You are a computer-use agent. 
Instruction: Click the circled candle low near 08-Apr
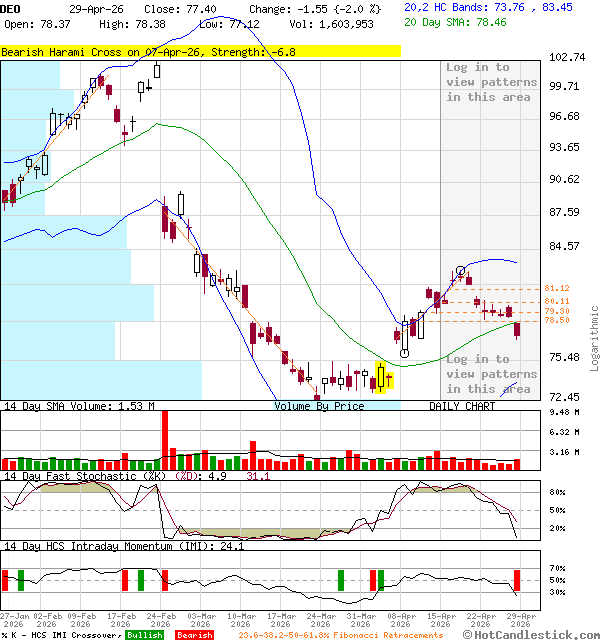[x=404, y=352]
